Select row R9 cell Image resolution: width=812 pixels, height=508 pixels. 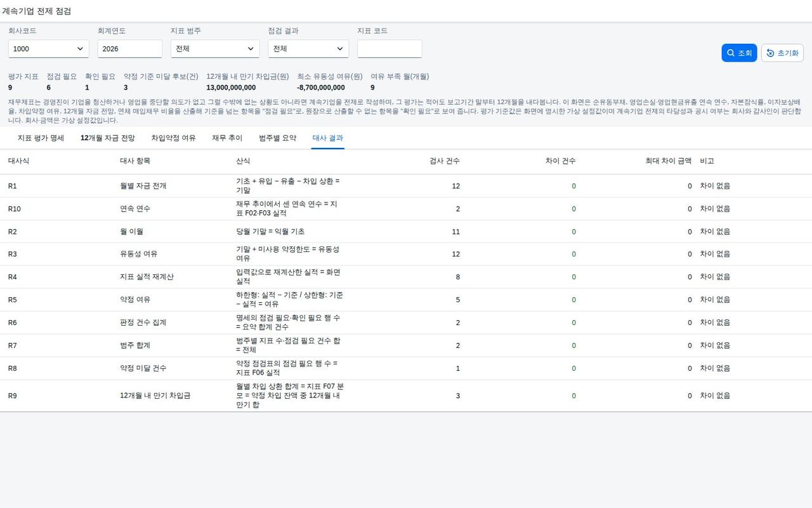pyautogui.click(x=13, y=396)
